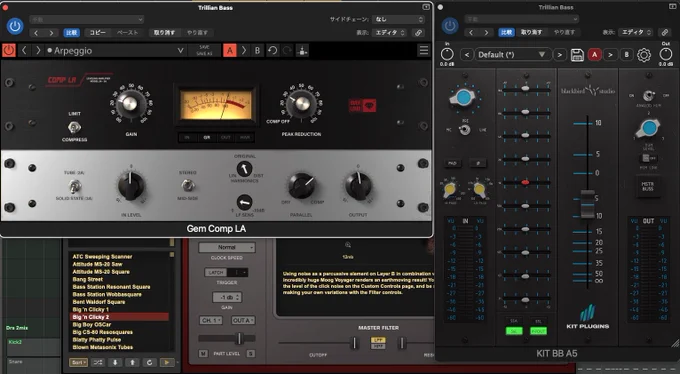Select ATC Sweeping Scanner patch
Image resolution: width=680 pixels, height=374 pixels.
click(102, 256)
